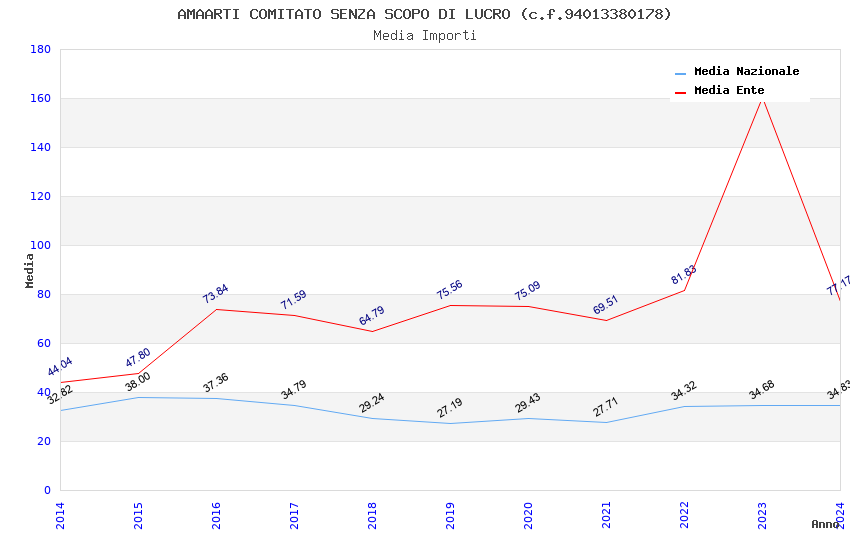Click the 2017 x-axis year label
The image size is (850, 550).
(x=294, y=515)
